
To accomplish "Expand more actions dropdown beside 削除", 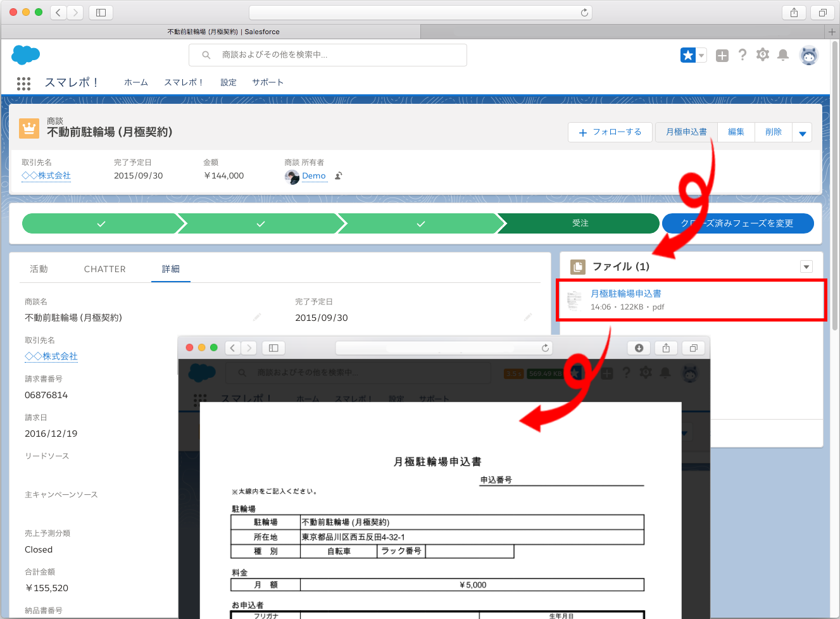I will (802, 132).
